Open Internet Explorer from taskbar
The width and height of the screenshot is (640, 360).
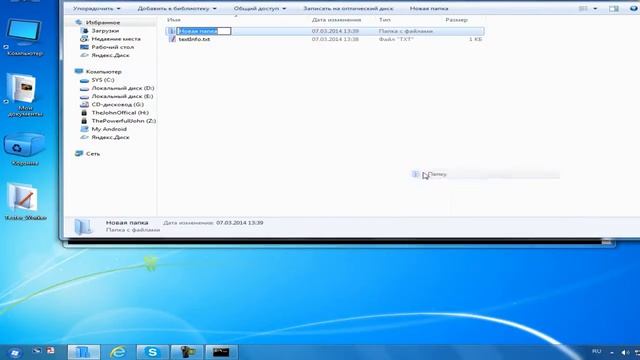(118, 352)
